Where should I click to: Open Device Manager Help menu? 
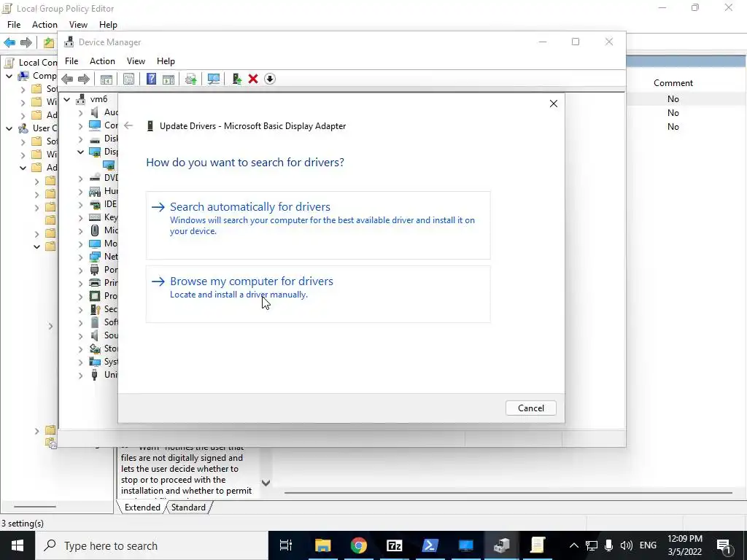pyautogui.click(x=166, y=61)
